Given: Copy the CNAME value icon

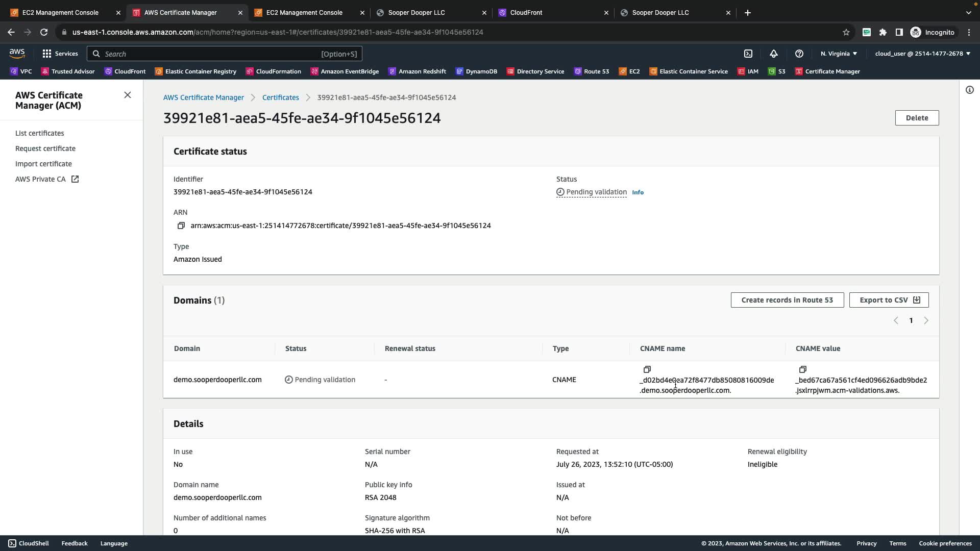Looking at the screenshot, I should click(x=802, y=369).
